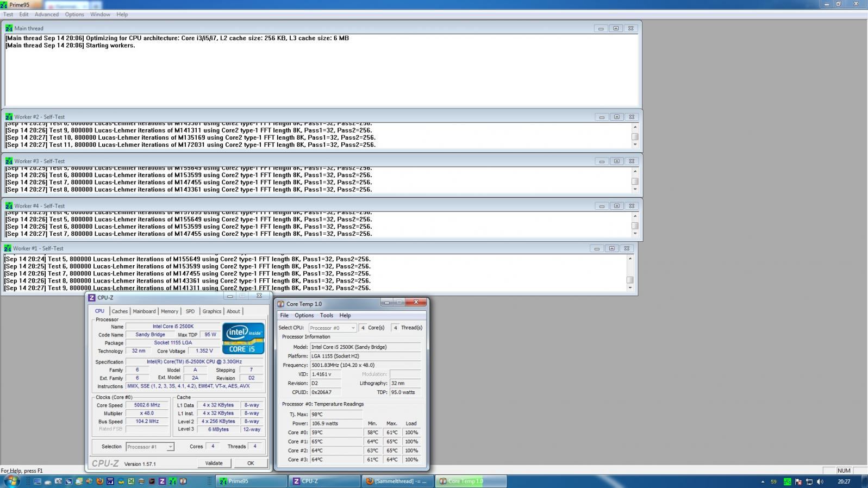The width and height of the screenshot is (868, 488).
Task: Switch to the Memory tab in CPU-Z
Action: (x=170, y=311)
